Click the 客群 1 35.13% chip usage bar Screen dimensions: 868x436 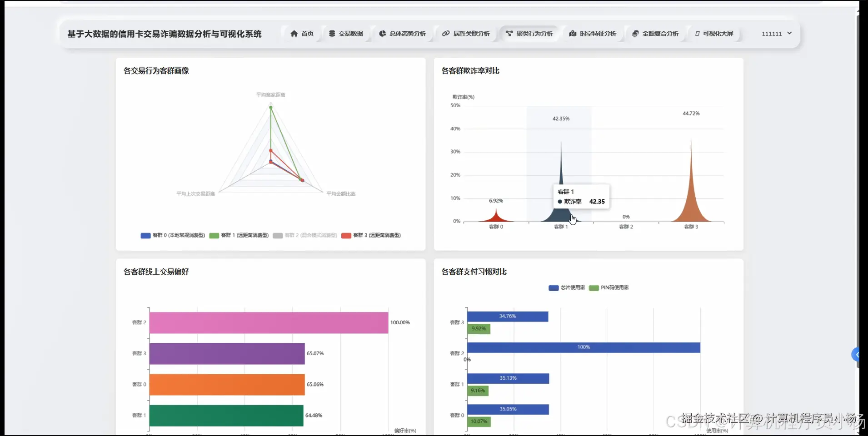(508, 378)
